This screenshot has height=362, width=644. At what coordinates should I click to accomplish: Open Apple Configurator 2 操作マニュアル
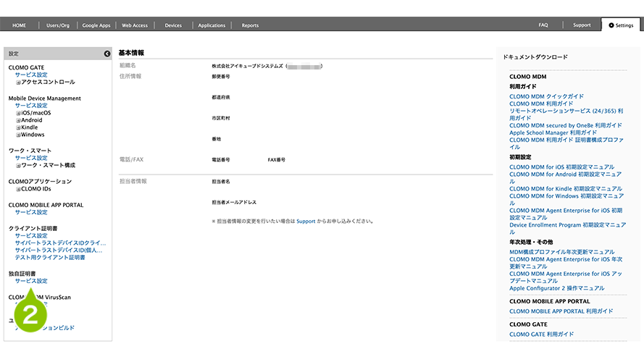(557, 289)
